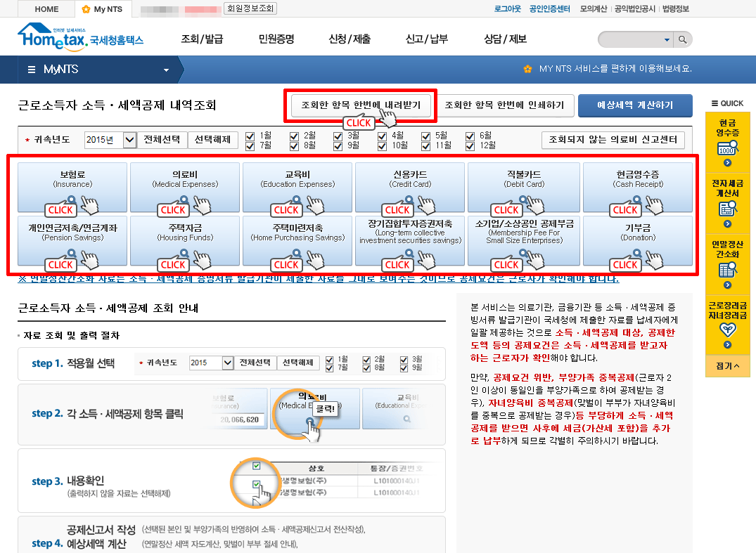This screenshot has height=553, width=756.
Task: Click the top search input field
Action: [629, 39]
